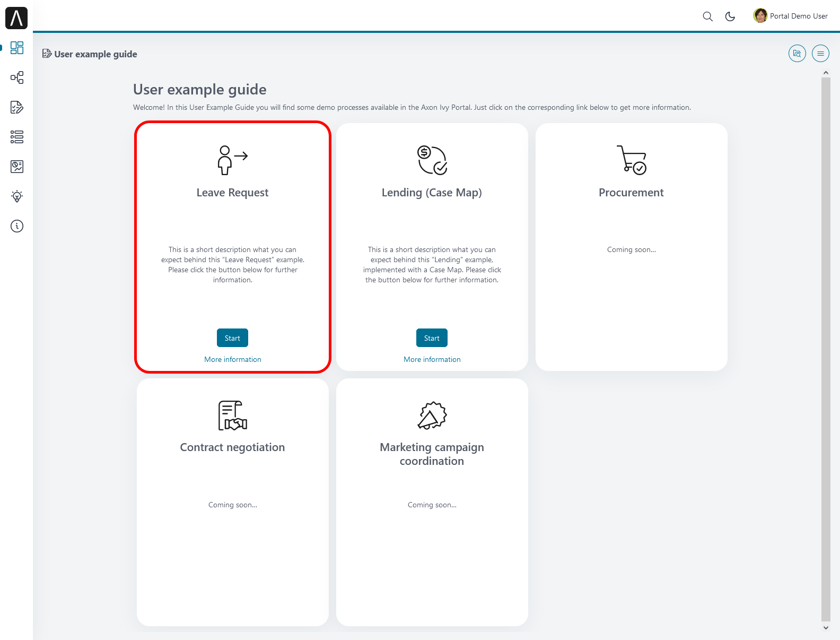The image size is (840, 640).
Task: Open the Tasks sidebar icon
Action: coord(17,107)
